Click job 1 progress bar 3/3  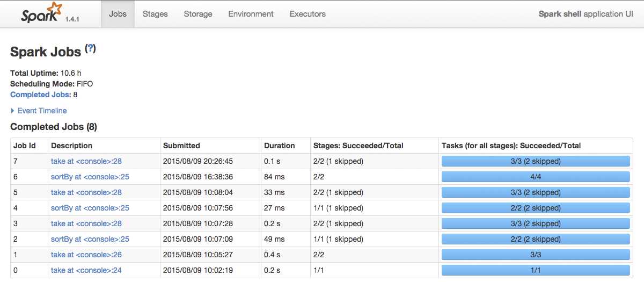point(536,255)
